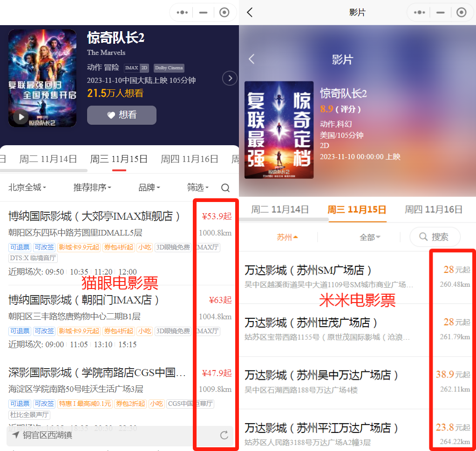Select 周二 11月14日 tab in the right window

point(280,209)
